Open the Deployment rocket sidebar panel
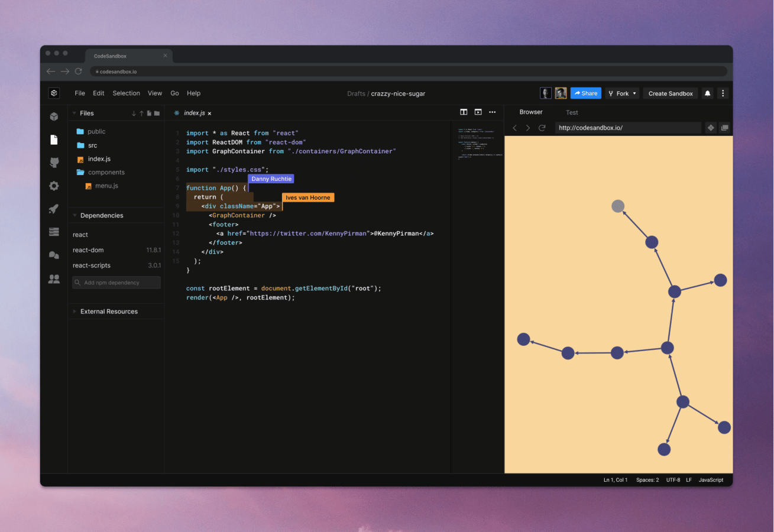This screenshot has height=532, width=774. (x=54, y=209)
